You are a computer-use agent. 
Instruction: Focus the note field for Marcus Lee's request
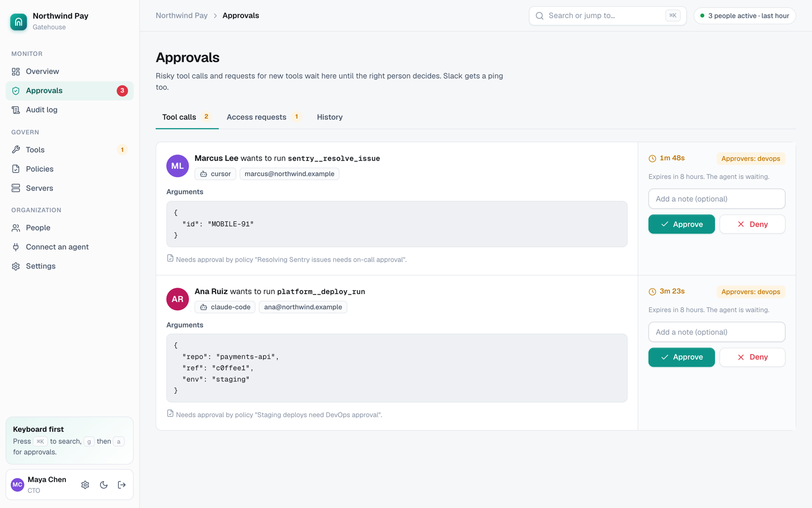[x=717, y=199]
